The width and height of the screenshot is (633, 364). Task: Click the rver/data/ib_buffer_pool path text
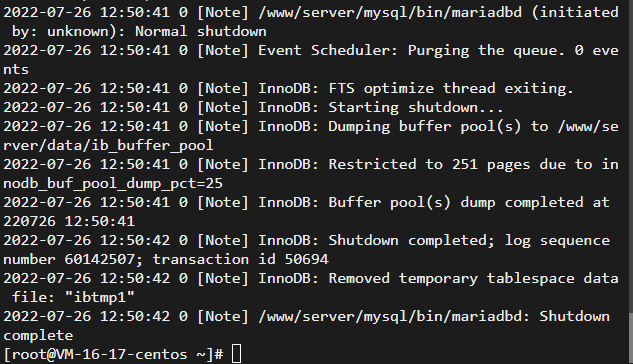[x=108, y=145]
